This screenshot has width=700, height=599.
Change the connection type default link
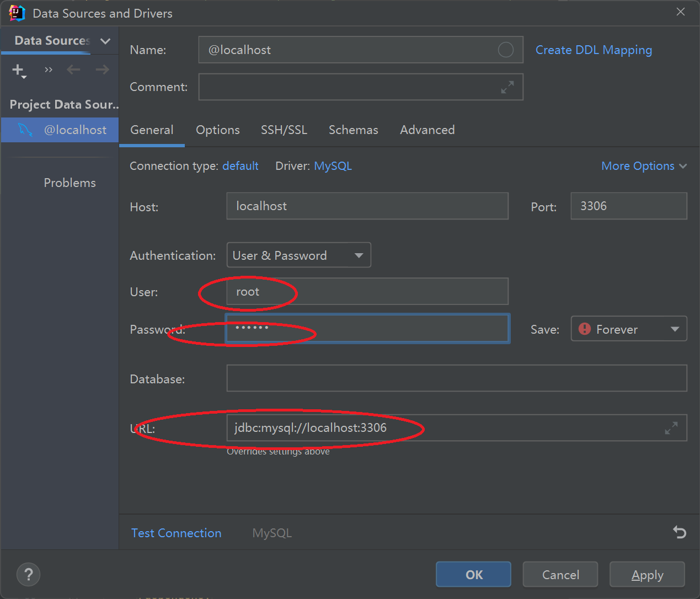point(241,166)
